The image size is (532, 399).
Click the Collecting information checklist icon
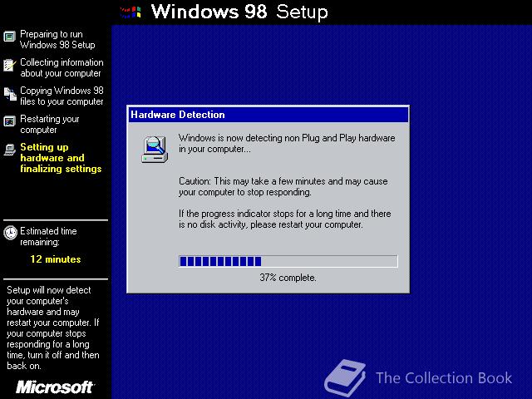(9, 65)
